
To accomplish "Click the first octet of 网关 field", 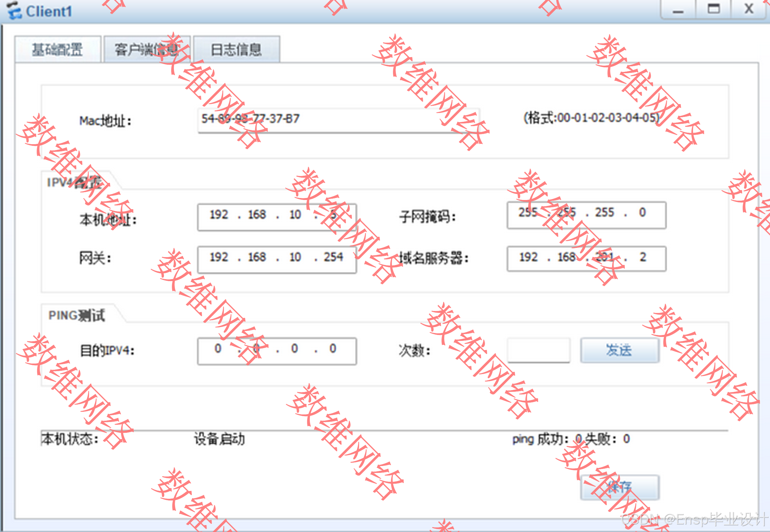I will pos(219,258).
